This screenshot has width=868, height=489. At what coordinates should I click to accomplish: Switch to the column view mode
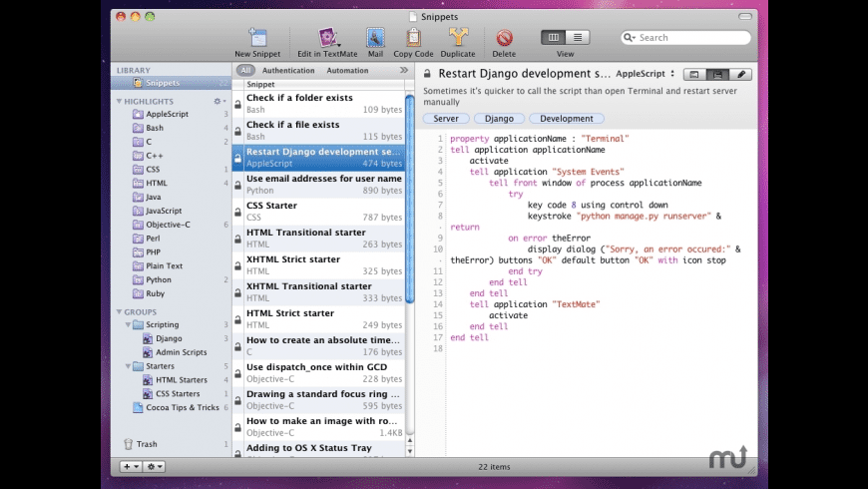553,37
